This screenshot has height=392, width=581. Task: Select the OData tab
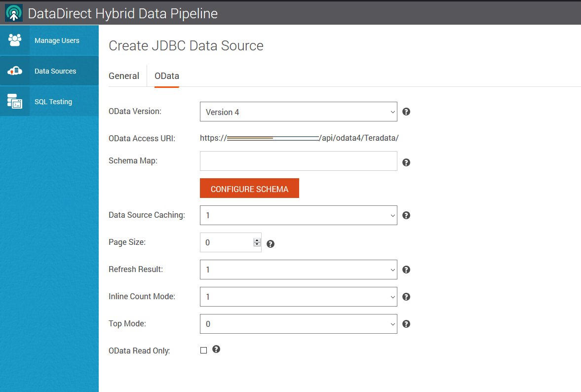pyautogui.click(x=167, y=76)
